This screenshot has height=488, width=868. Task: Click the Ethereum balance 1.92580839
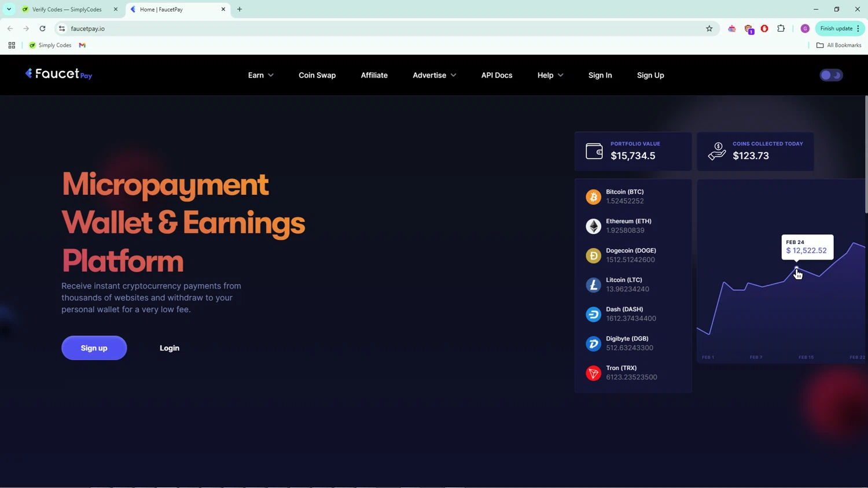[625, 230]
